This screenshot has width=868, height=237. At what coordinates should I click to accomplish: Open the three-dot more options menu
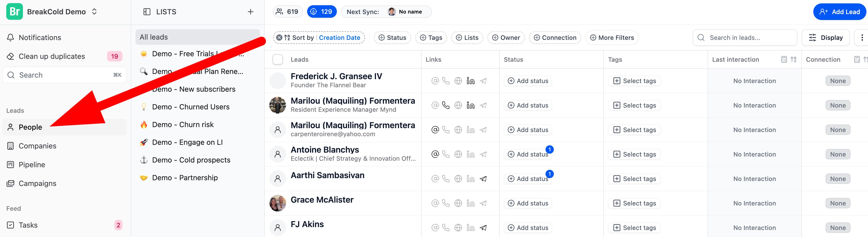(862, 38)
